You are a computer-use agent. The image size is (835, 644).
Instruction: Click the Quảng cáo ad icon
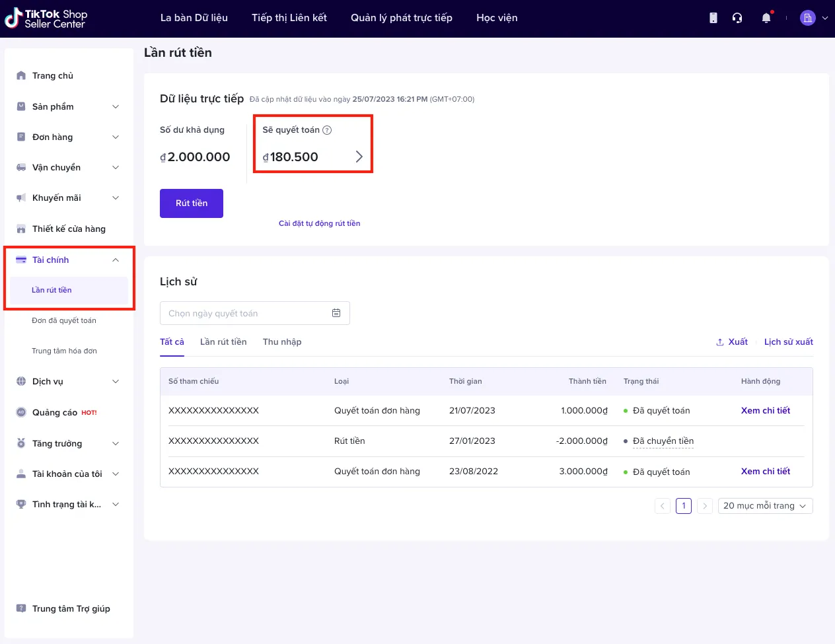click(x=21, y=412)
